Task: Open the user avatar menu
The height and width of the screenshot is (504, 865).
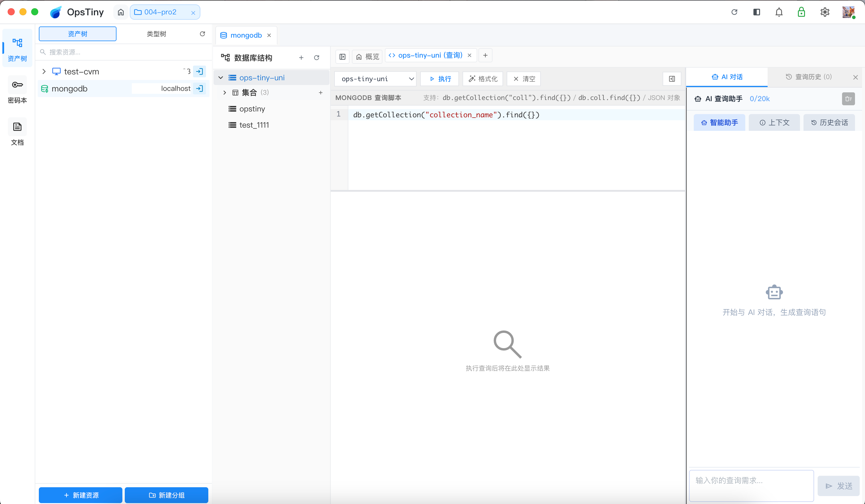Action: [x=848, y=12]
